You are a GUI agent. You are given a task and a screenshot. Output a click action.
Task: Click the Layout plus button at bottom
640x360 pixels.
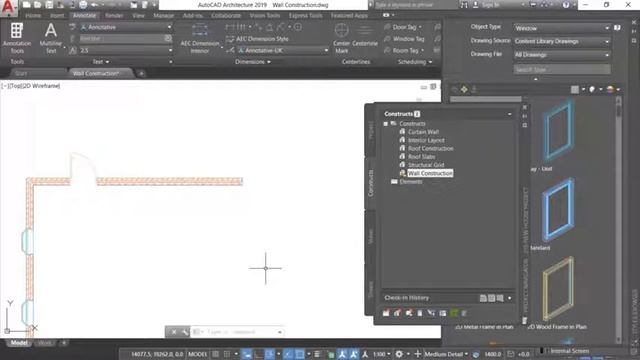[x=64, y=343]
